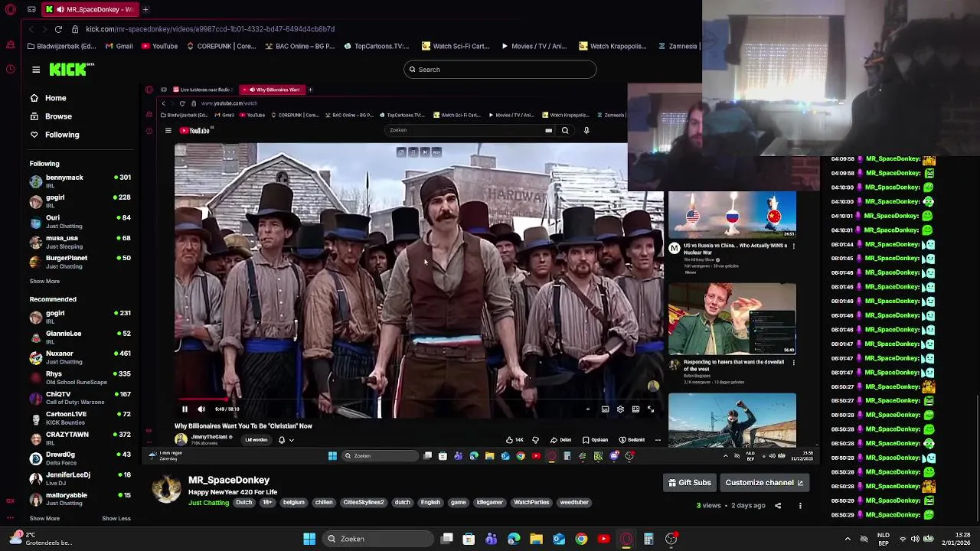Select the WatchParties tag
Image resolution: width=980 pixels, height=551 pixels.
(x=531, y=503)
